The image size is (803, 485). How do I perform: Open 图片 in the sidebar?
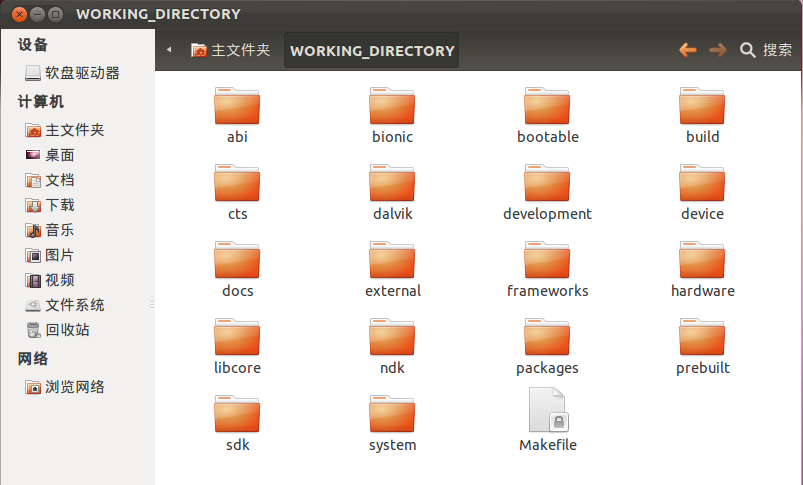click(50, 255)
